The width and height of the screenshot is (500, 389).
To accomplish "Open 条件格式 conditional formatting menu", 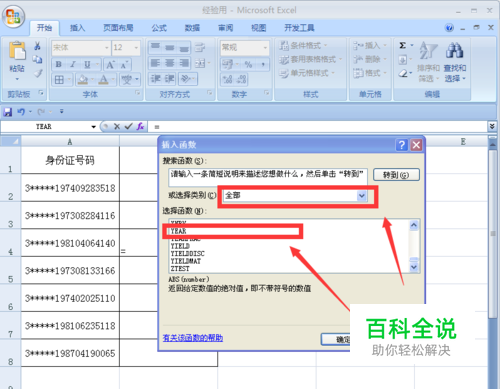I will (303, 45).
